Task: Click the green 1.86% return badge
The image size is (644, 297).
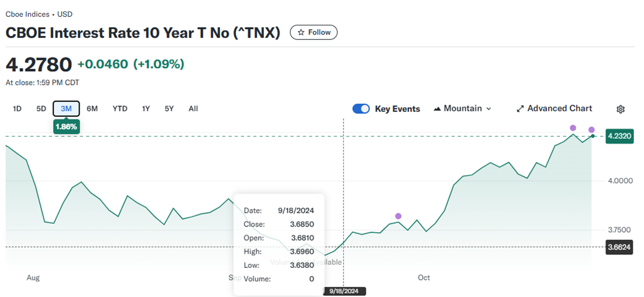Action: (x=66, y=126)
